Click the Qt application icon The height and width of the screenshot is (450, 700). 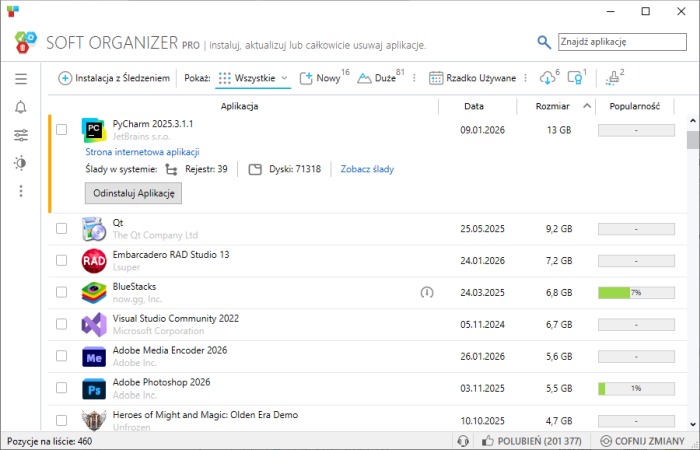pyautogui.click(x=94, y=229)
